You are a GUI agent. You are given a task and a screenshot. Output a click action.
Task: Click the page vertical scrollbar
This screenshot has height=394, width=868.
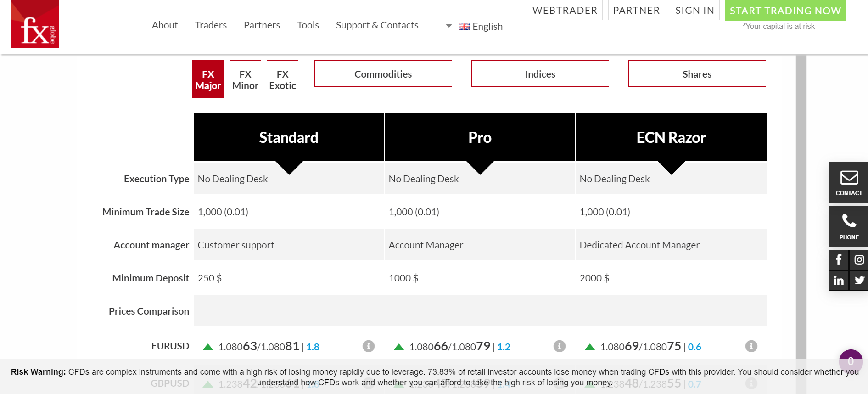coord(801,207)
